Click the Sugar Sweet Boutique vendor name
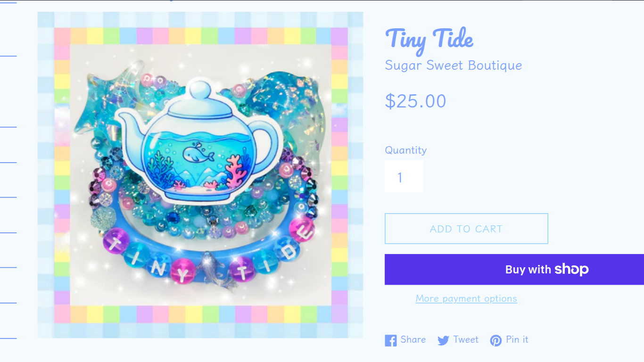Image resolution: width=644 pixels, height=362 pixels. coord(454,65)
